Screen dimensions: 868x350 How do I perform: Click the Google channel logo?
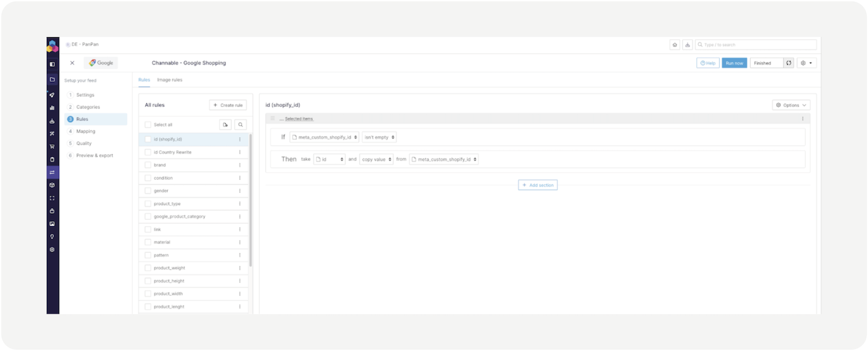(101, 63)
